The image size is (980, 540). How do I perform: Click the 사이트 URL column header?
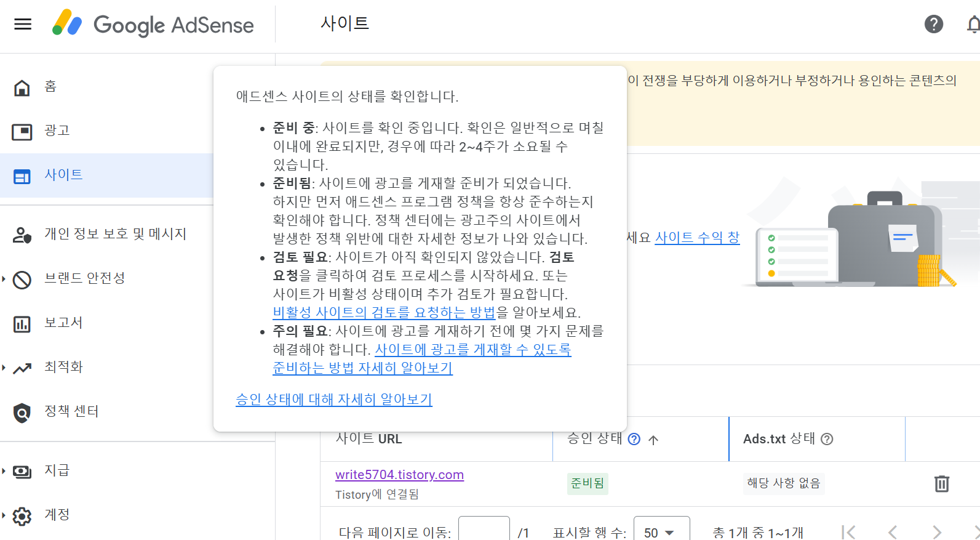click(x=368, y=439)
